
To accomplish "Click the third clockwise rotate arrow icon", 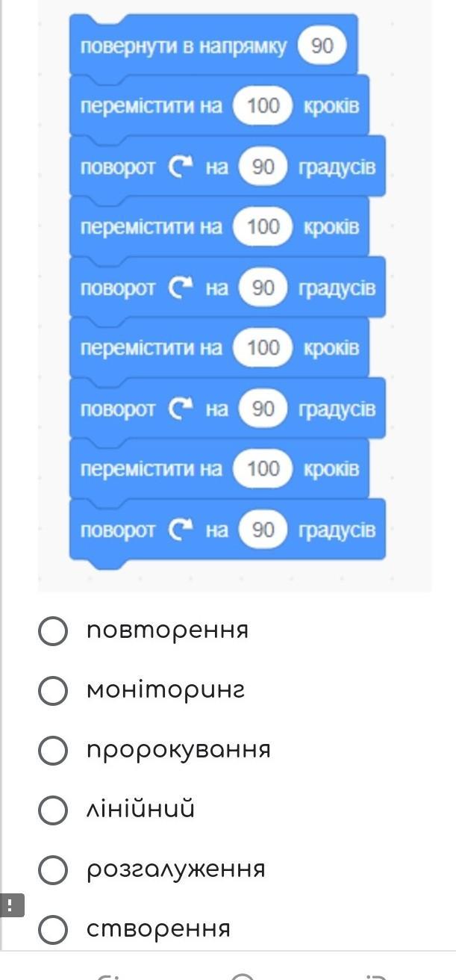I will pos(180,409).
